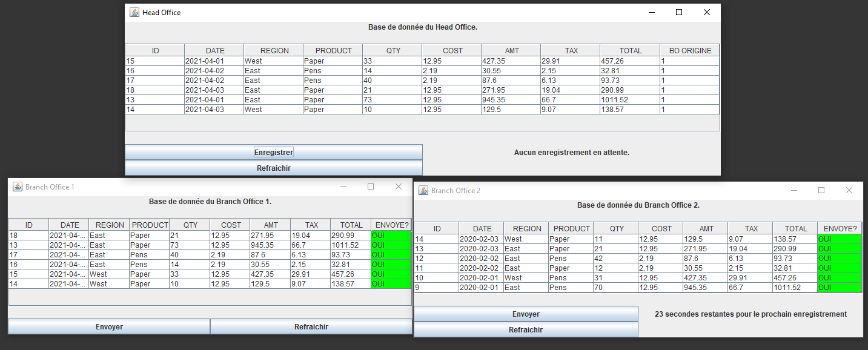
Task: Click the BO ORIGINE column header
Action: (x=690, y=51)
